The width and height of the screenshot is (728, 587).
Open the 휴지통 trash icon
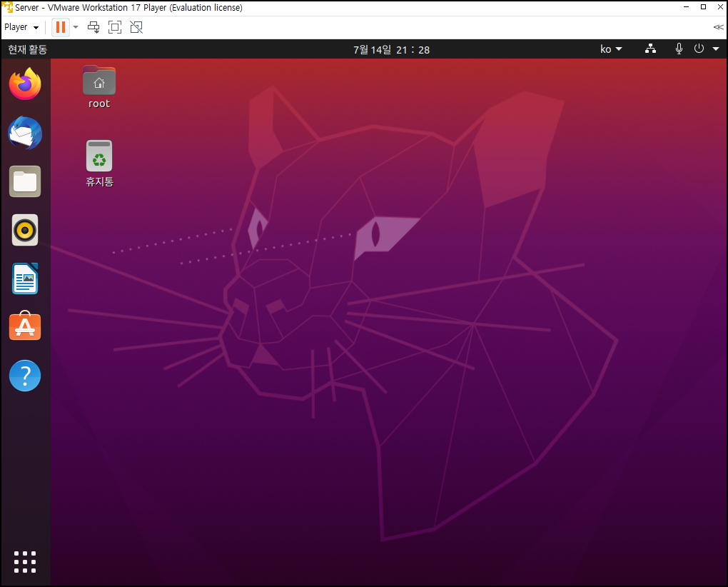click(x=99, y=164)
